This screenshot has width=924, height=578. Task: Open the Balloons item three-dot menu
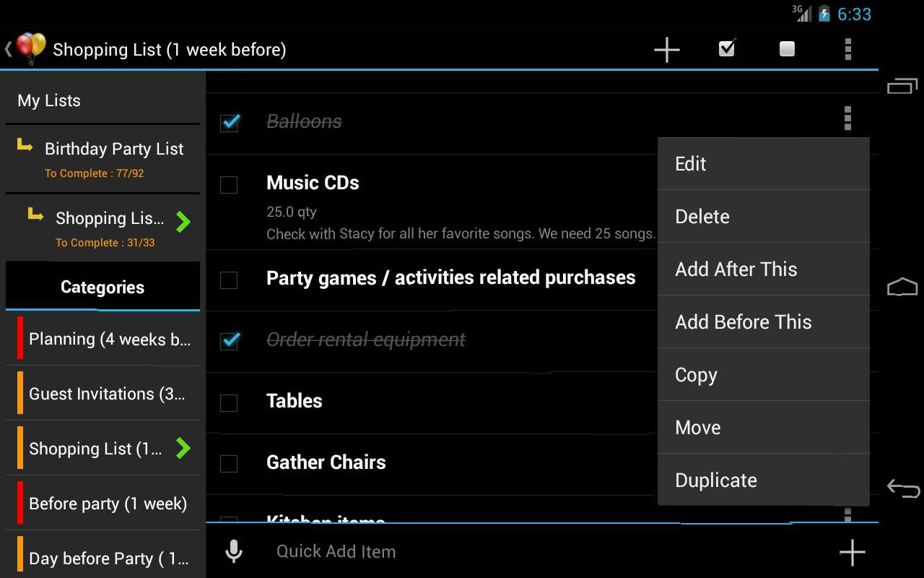click(847, 118)
